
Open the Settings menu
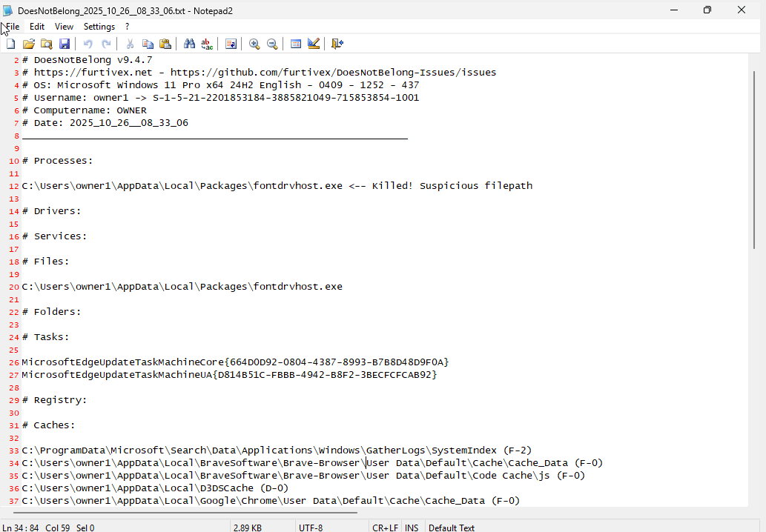tap(99, 26)
